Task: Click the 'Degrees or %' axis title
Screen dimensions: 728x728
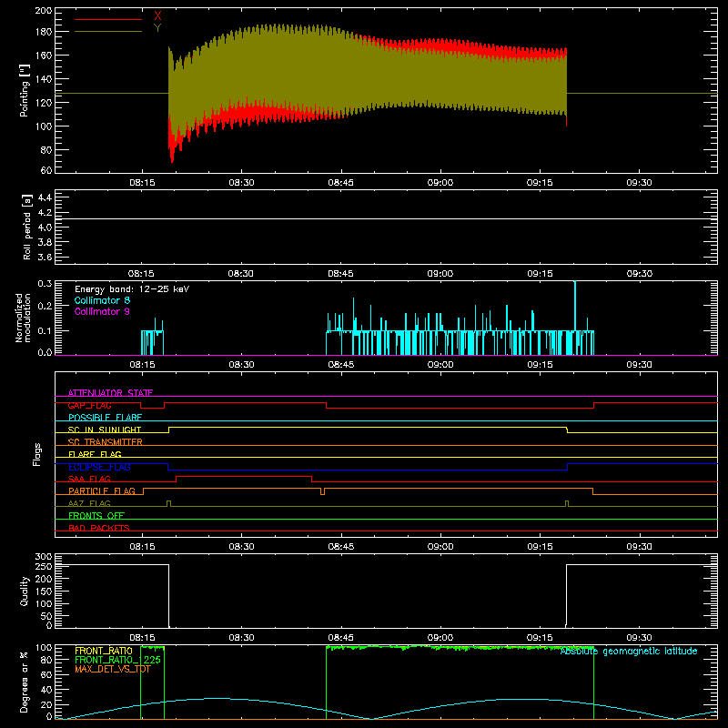Action: click(x=25, y=682)
